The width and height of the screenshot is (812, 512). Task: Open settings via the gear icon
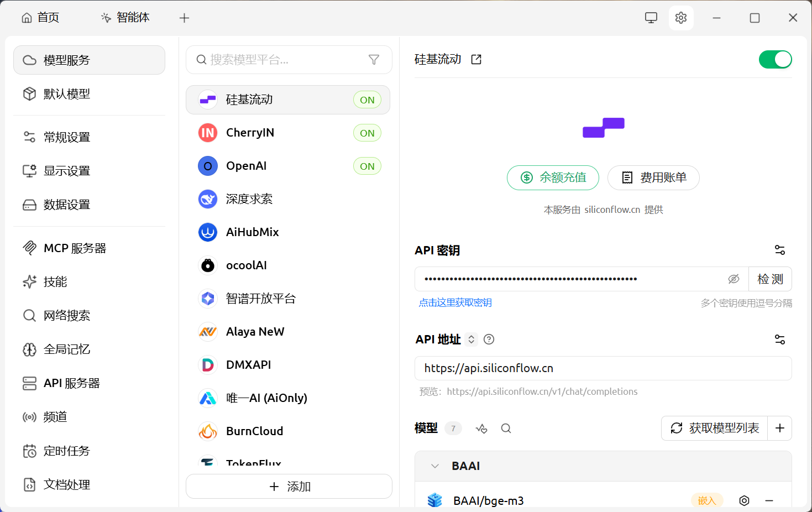[x=681, y=18]
